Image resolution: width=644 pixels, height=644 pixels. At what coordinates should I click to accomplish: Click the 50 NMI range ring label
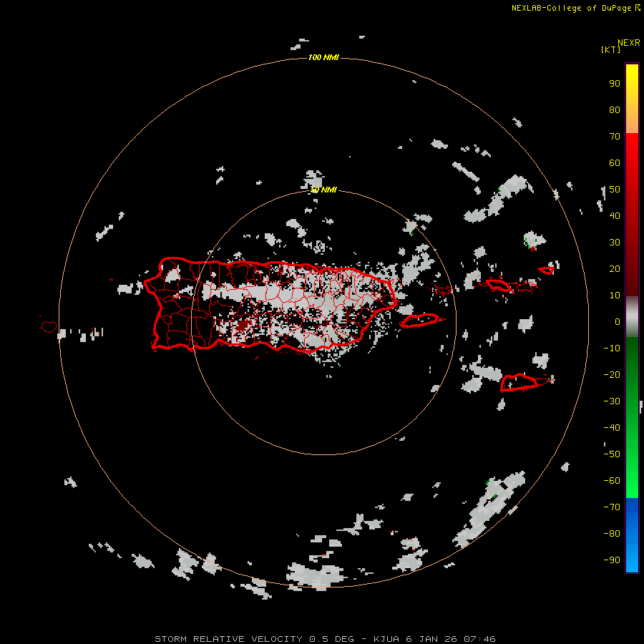[x=323, y=190]
